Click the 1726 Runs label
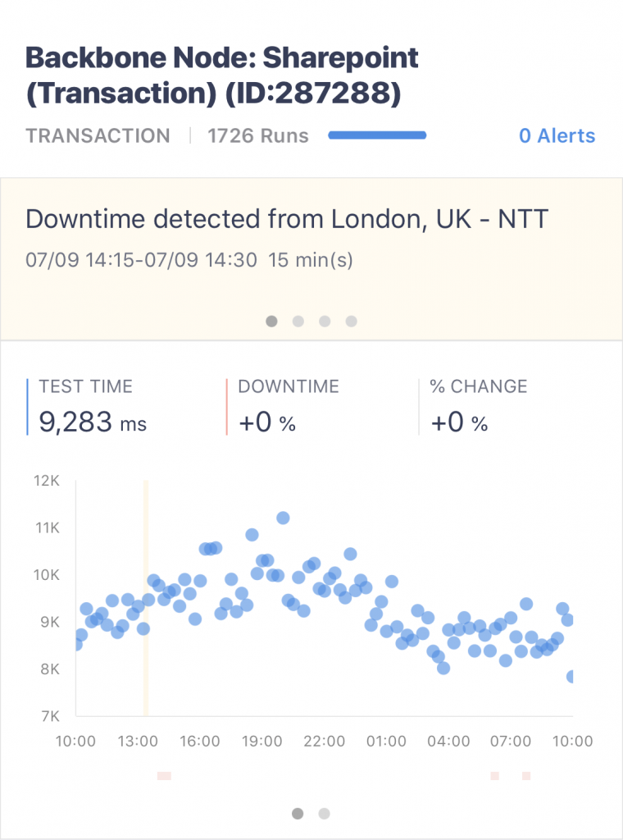The image size is (623, 840). [x=258, y=135]
